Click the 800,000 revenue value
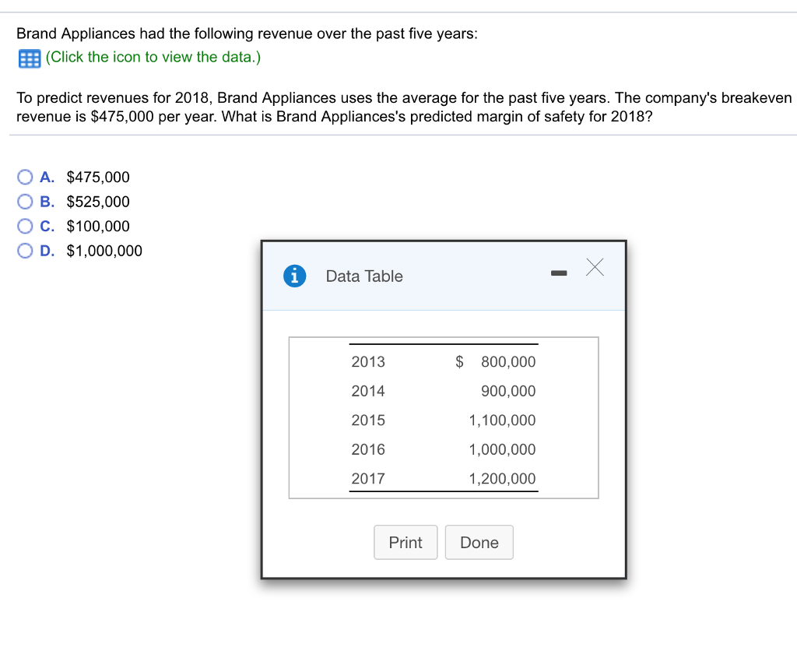The width and height of the screenshot is (797, 672). pos(508,361)
